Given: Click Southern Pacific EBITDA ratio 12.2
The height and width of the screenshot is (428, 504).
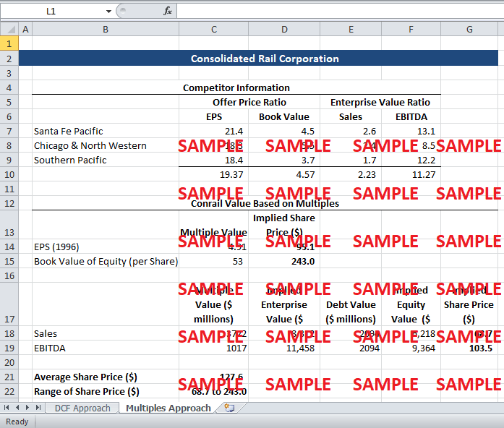Looking at the screenshot, I should (426, 160).
